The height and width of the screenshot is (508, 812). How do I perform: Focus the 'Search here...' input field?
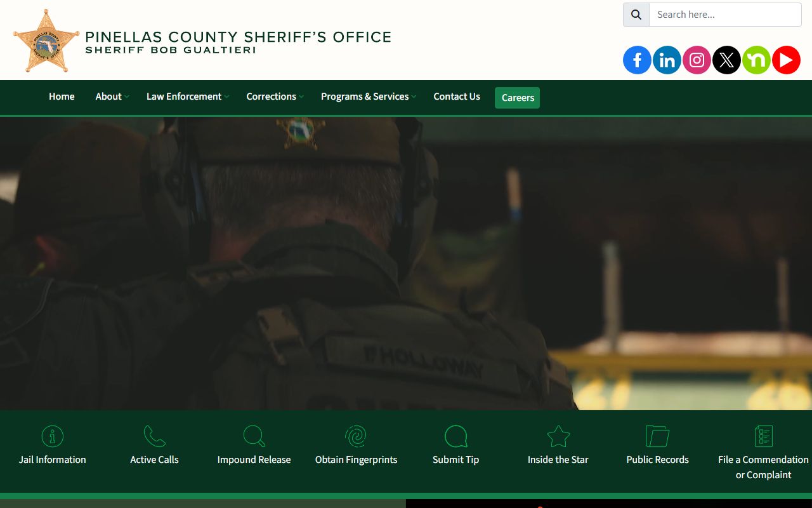[x=725, y=15]
